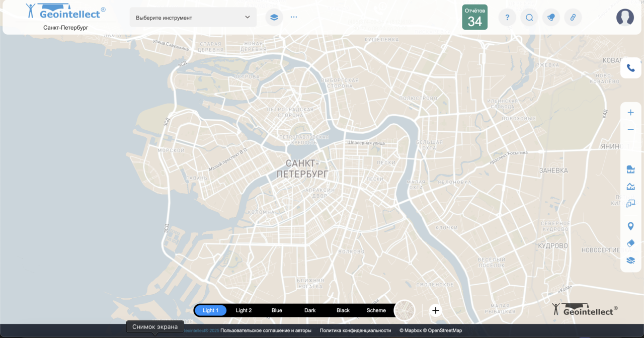Select the location pin marker tool

(x=630, y=226)
